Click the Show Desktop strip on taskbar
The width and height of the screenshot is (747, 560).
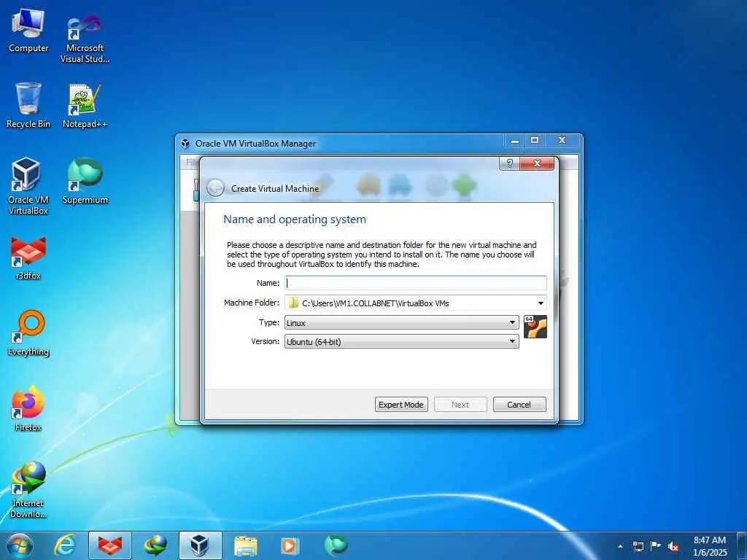pyautogui.click(x=742, y=545)
